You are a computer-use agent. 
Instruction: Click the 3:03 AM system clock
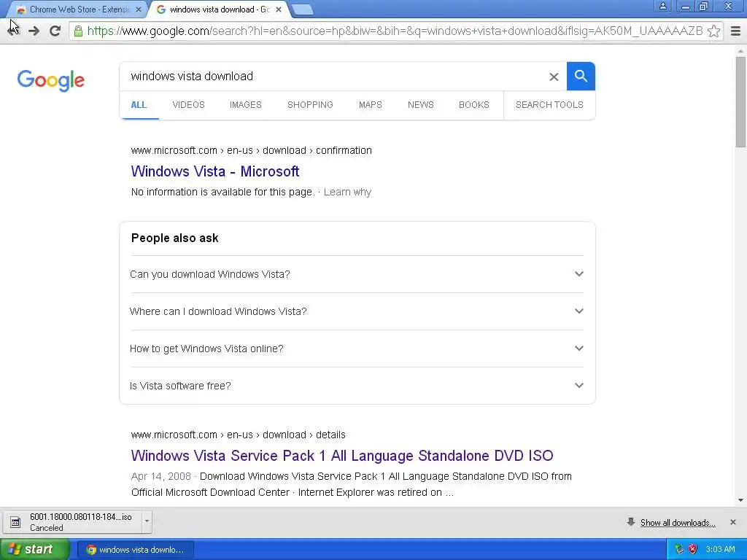point(720,549)
